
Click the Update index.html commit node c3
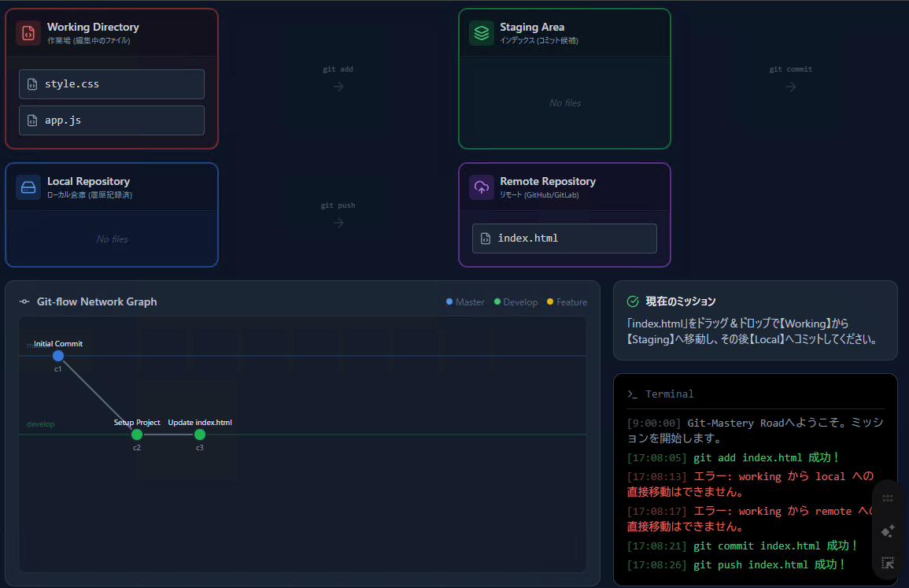(200, 435)
